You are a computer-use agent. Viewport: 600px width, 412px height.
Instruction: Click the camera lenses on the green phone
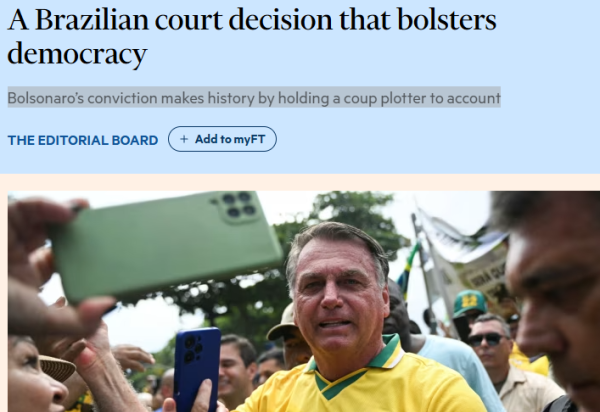(239, 205)
